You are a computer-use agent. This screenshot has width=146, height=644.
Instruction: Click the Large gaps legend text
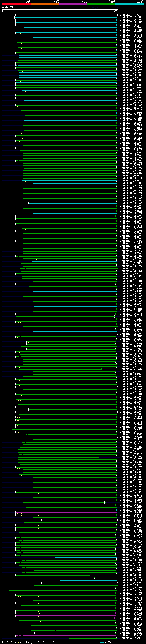(28, 642)
